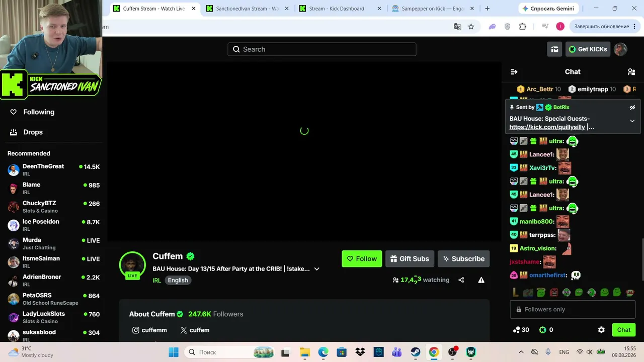Open the Following page in sidebar
The height and width of the screenshot is (362, 644).
[33, 112]
